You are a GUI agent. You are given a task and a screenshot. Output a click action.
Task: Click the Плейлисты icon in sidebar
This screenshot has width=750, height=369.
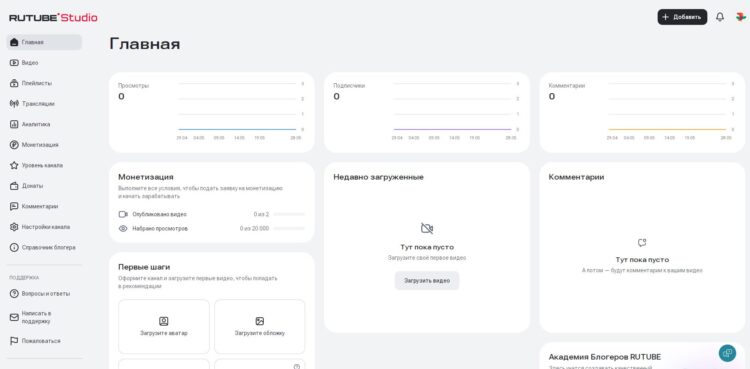pyautogui.click(x=14, y=83)
